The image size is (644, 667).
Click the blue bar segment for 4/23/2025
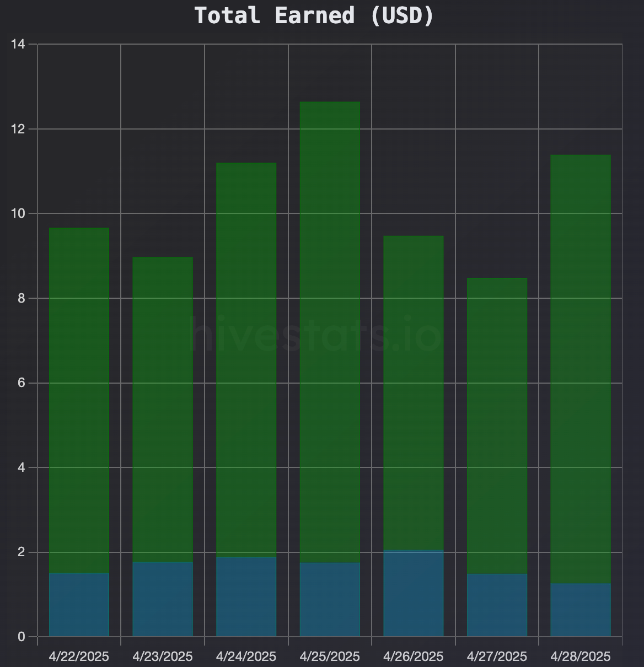point(163,599)
